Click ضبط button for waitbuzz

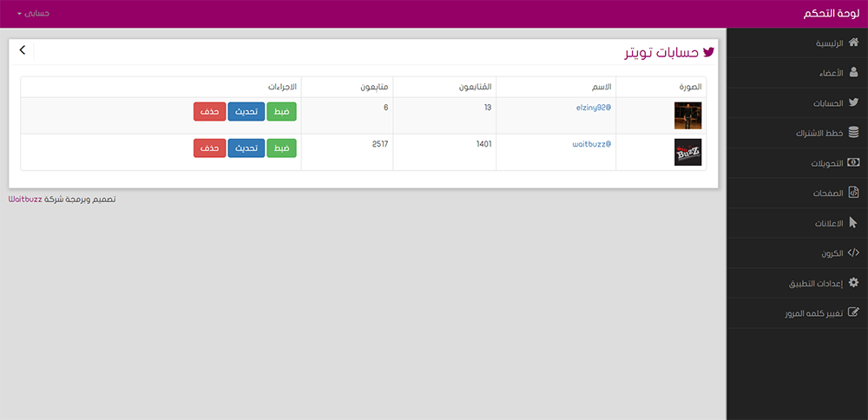pyautogui.click(x=282, y=148)
